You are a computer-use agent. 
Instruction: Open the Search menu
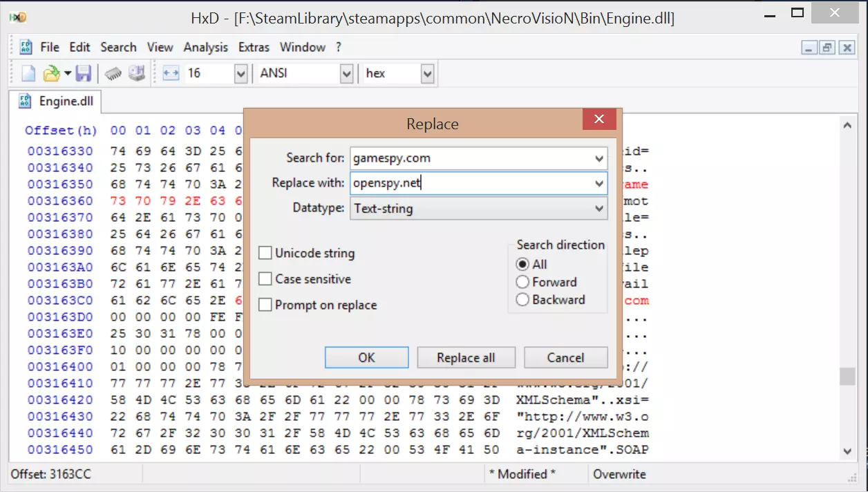click(118, 47)
